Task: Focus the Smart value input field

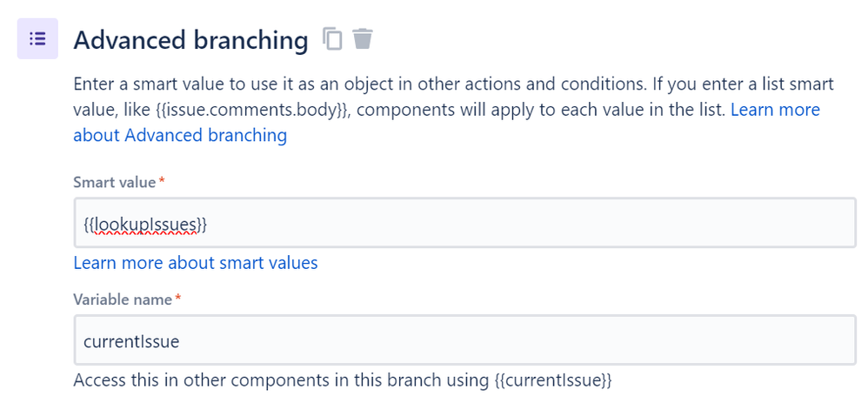Action: click(465, 223)
